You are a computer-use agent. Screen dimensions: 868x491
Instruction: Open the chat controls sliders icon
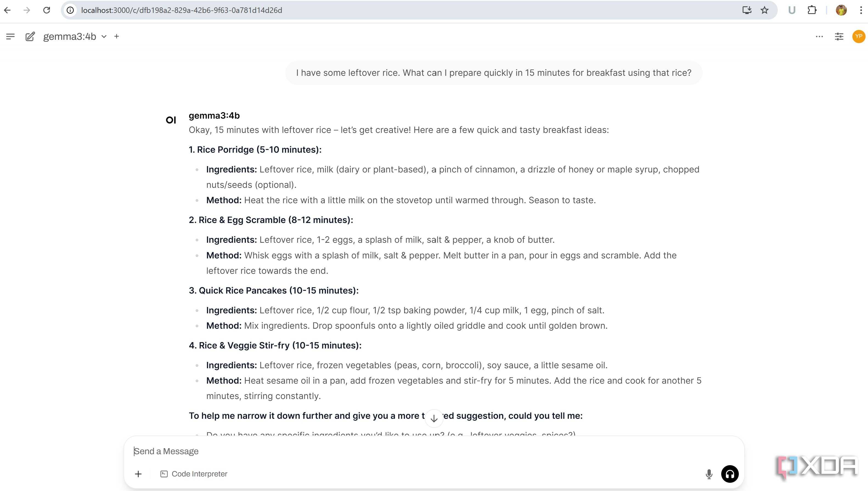(x=839, y=37)
